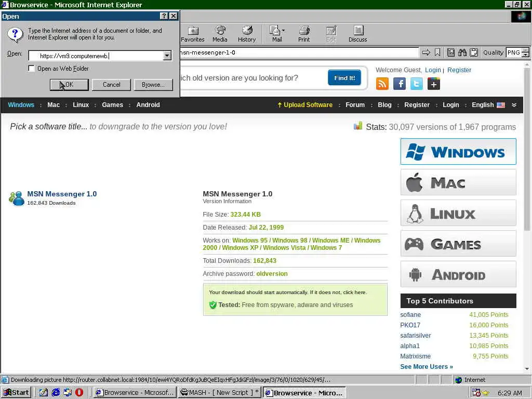Viewport: 532px width, 399px height.
Task: Click the Find It! button
Action: (x=344, y=78)
